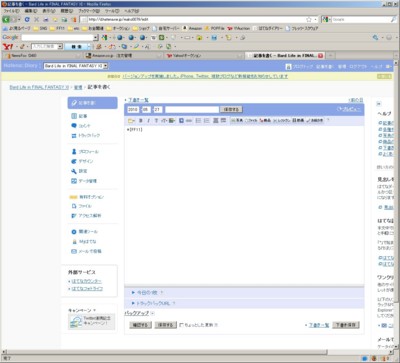This screenshot has height=363, width=400.
Task: Open the Yahoo toolbar search field dropdown
Action: pos(60,47)
